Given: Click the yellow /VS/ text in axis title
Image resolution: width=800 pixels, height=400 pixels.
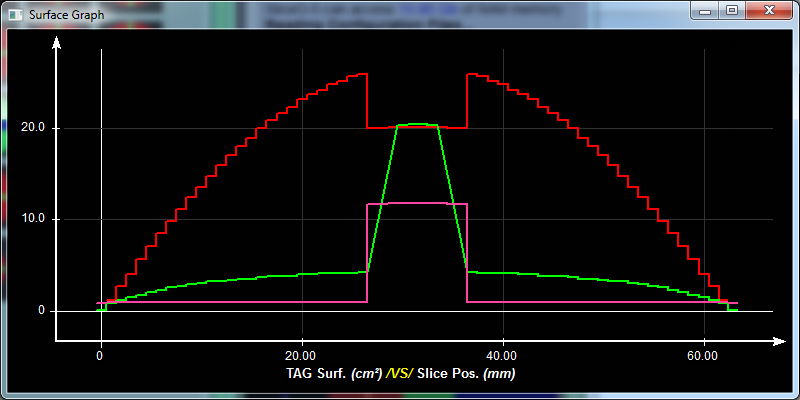Looking at the screenshot, I should 399,373.
